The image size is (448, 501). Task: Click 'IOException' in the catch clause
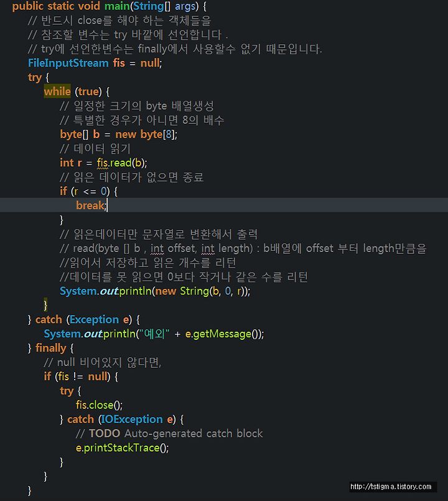pyautogui.click(x=132, y=419)
